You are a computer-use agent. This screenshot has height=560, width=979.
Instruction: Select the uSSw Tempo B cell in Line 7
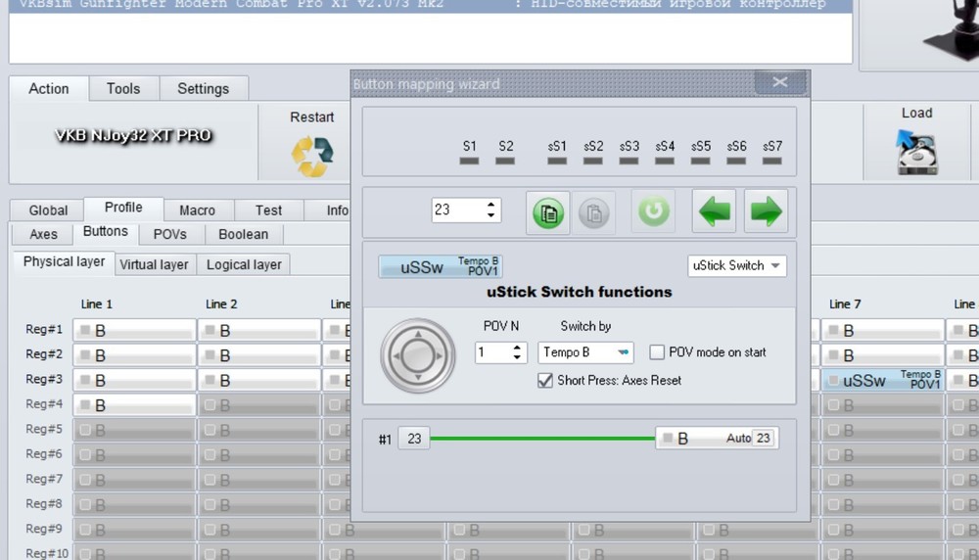click(x=883, y=380)
